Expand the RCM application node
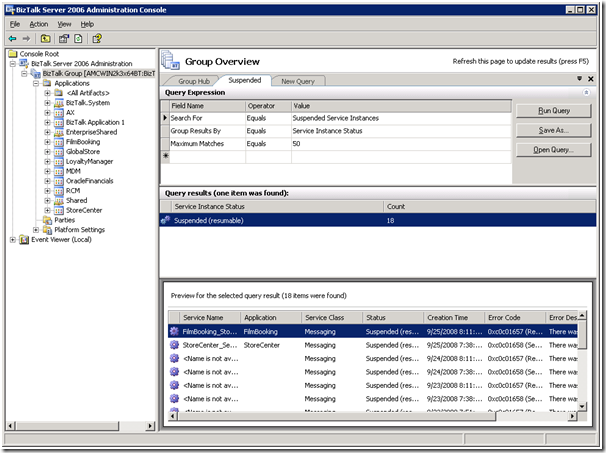Screen dimensions: 606x453 [47, 191]
